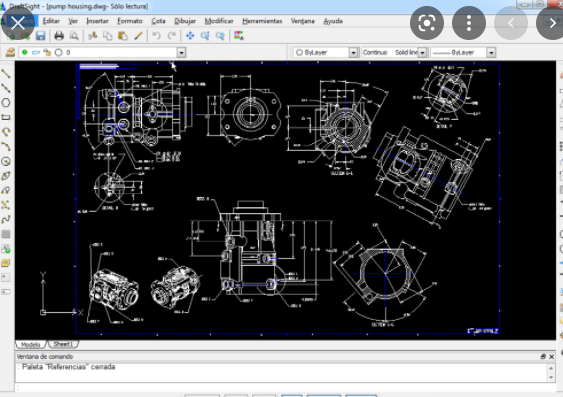Select the Circle drawing tool
This screenshot has width=563, height=397.
pyautogui.click(x=6, y=103)
